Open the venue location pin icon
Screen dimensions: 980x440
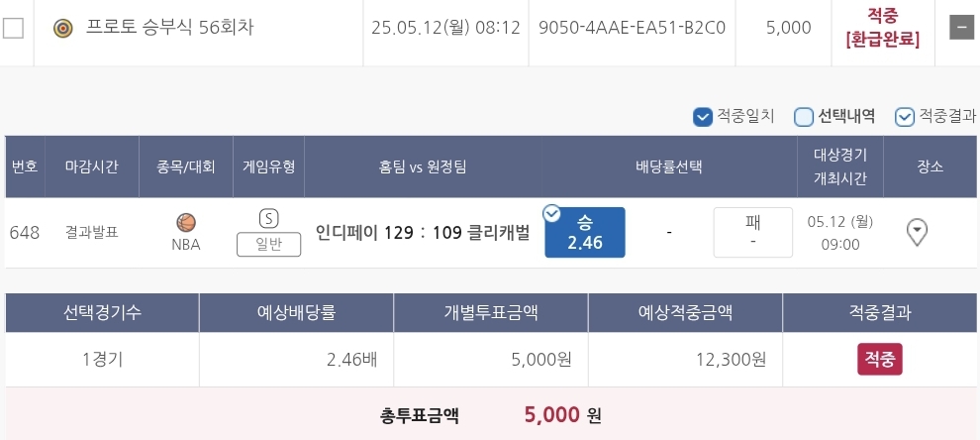(x=918, y=232)
